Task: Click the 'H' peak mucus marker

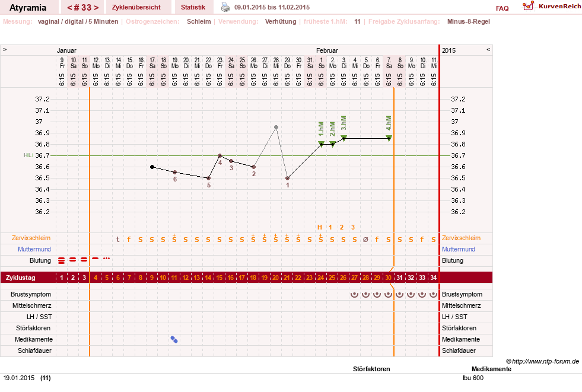Action: (x=320, y=227)
